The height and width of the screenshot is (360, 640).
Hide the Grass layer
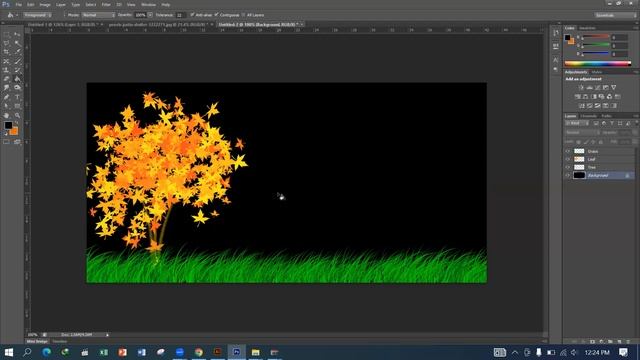tap(568, 151)
